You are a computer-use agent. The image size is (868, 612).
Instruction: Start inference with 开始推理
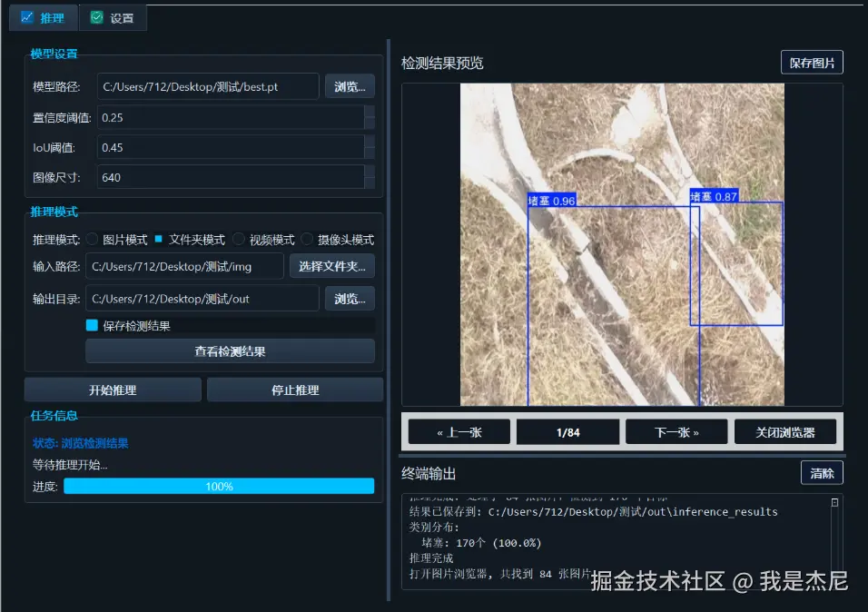(112, 389)
